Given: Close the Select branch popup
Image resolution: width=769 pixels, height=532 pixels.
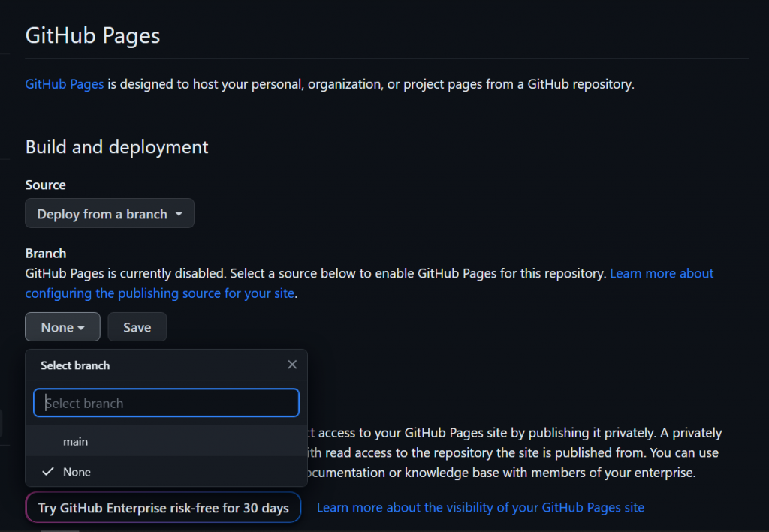Looking at the screenshot, I should point(292,365).
